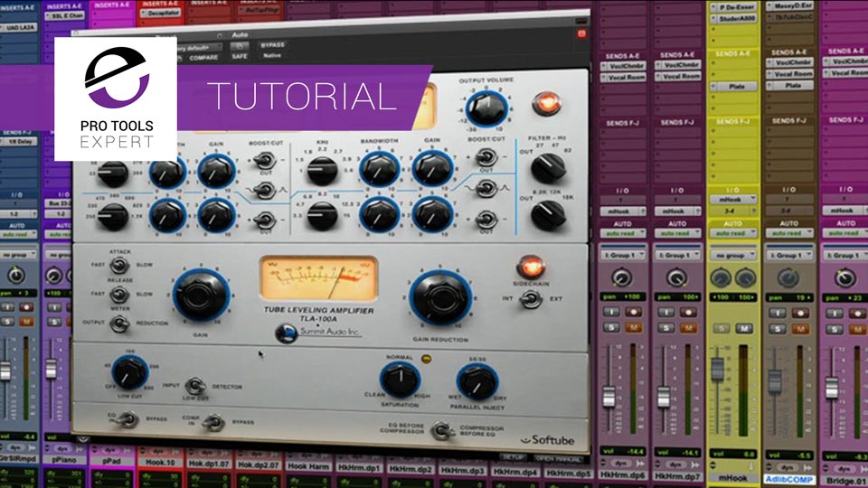Screen dimensions: 868x488
Task: Mute the AdlibCOMP track
Action: (800, 329)
